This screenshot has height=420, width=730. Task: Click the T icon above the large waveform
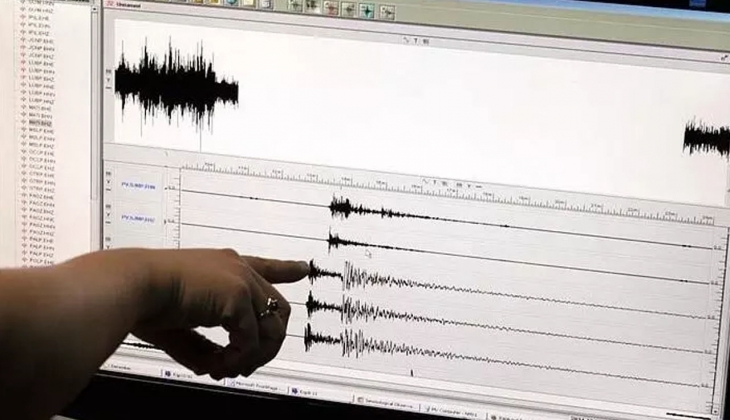click(x=416, y=41)
